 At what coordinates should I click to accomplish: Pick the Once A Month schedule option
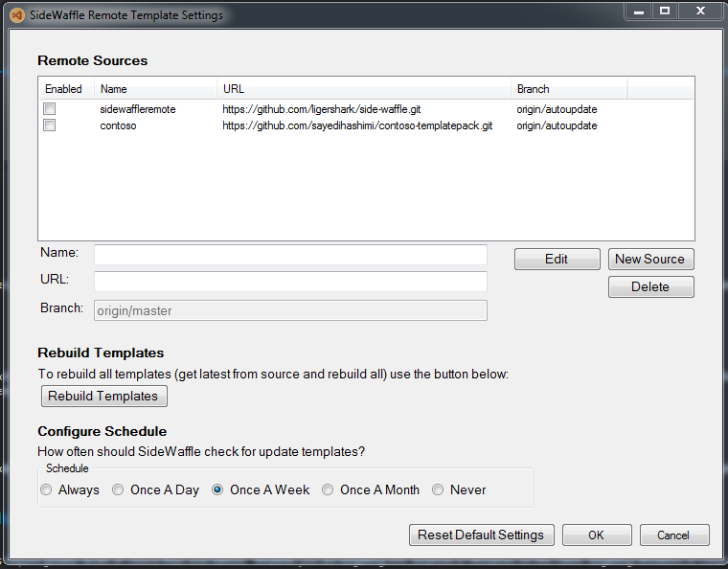pos(328,489)
